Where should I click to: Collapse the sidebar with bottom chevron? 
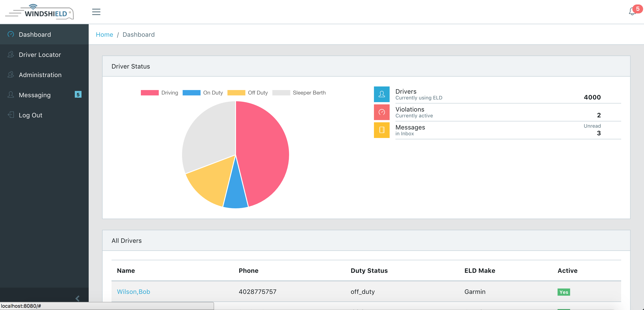[x=77, y=298]
